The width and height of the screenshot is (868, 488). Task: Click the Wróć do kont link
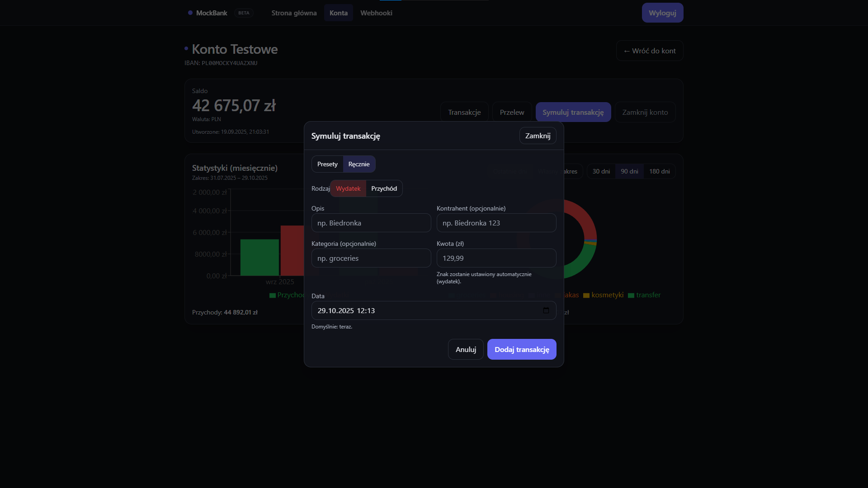[x=649, y=51]
